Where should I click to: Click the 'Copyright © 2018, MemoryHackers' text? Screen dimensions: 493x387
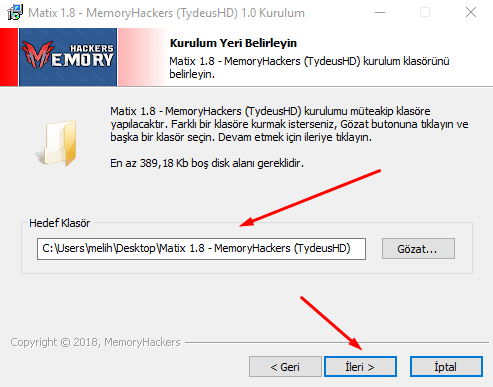(95, 342)
